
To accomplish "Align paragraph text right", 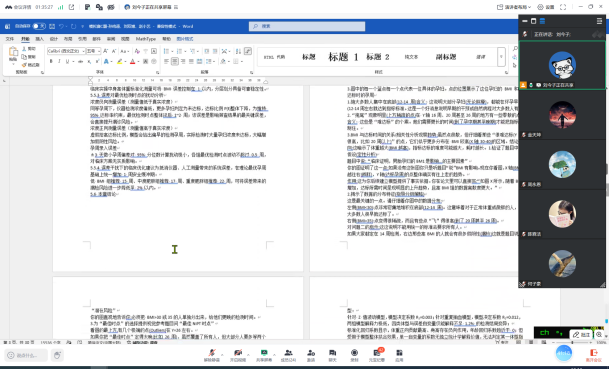I will (183, 61).
